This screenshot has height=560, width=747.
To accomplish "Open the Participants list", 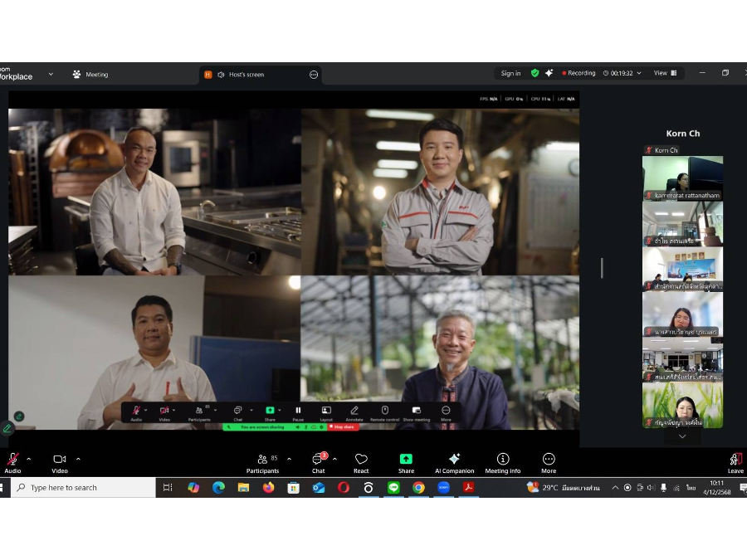I will [263, 461].
